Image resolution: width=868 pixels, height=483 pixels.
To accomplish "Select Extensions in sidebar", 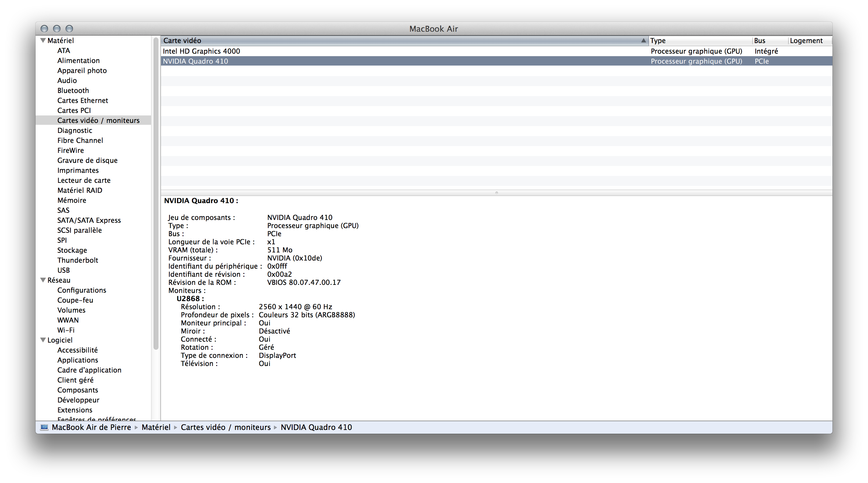I will tap(75, 410).
